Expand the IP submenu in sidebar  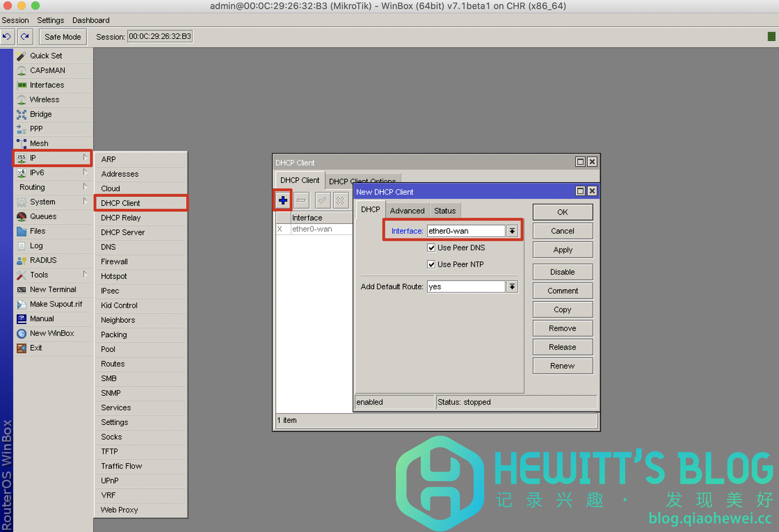tap(53, 158)
